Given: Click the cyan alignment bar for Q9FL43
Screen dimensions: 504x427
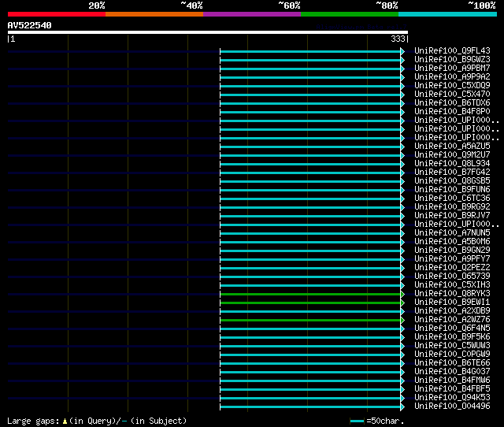Looking at the screenshot, I should (310, 51).
